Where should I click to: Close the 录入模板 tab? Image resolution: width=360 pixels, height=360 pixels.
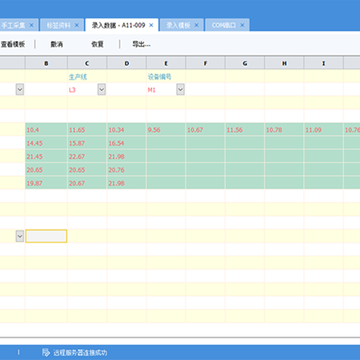click(x=196, y=25)
